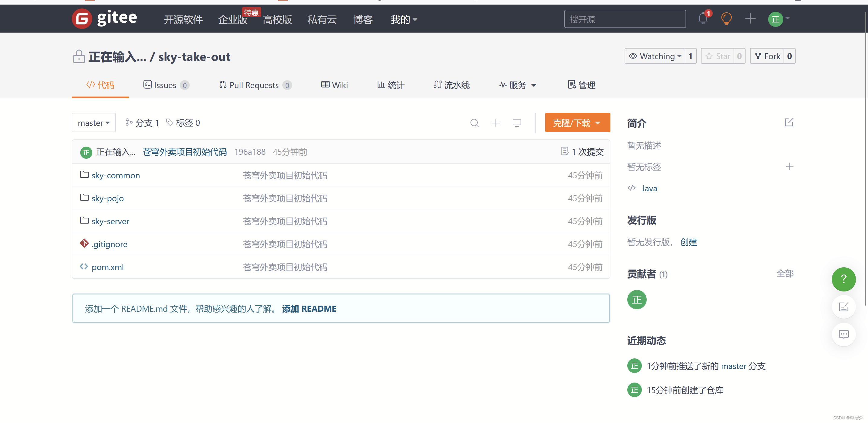Image resolution: width=868 pixels, height=423 pixels.
Task: Expand the master branch selector
Action: [x=94, y=123]
